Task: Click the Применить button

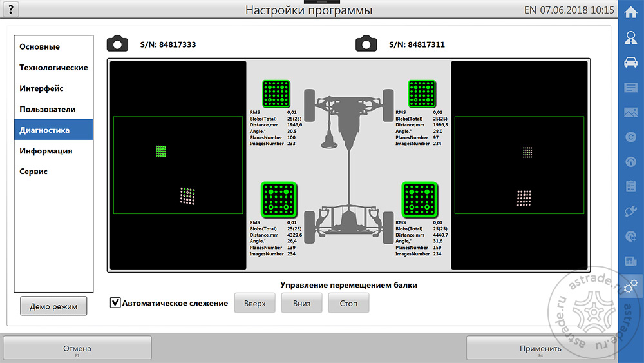Action: pyautogui.click(x=540, y=349)
